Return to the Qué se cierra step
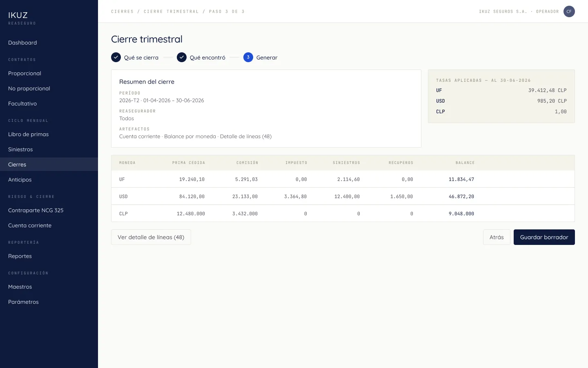The image size is (588, 368). (141, 58)
